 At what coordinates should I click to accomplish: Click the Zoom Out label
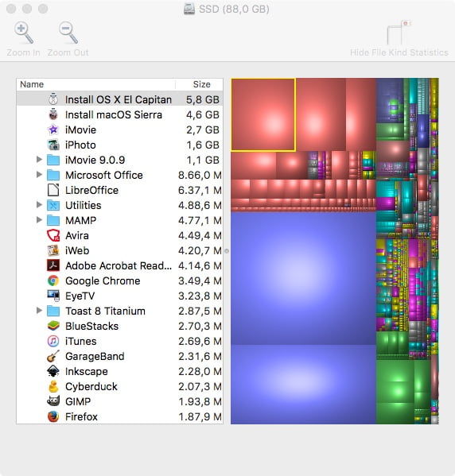coord(68,52)
